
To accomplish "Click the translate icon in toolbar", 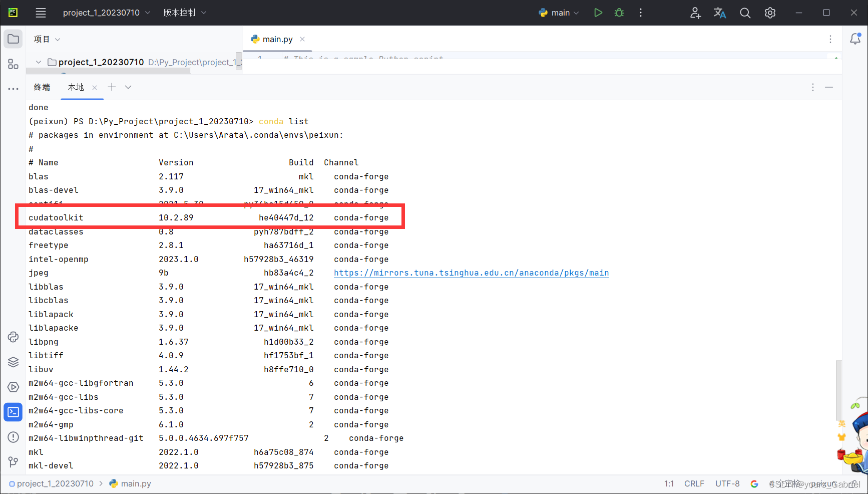I will click(720, 13).
